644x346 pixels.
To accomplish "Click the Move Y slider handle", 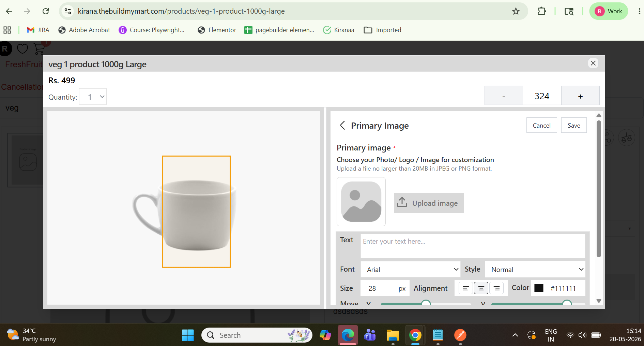I will tap(567, 303).
